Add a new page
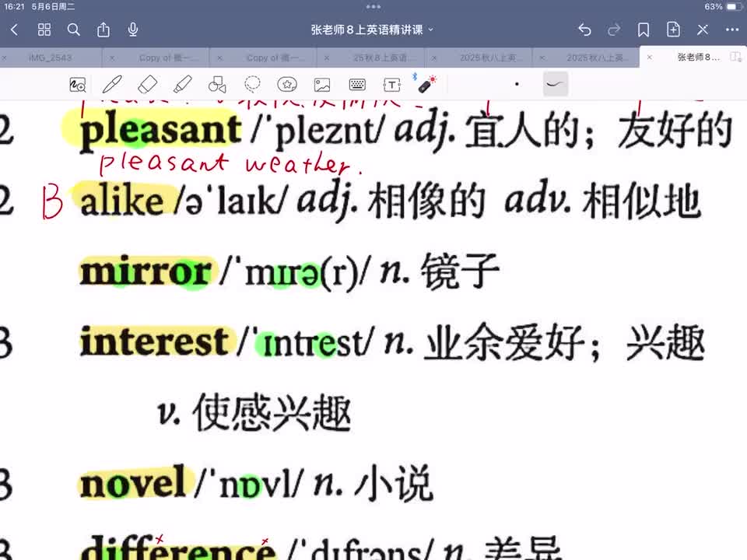The width and height of the screenshot is (747, 560). (x=673, y=30)
